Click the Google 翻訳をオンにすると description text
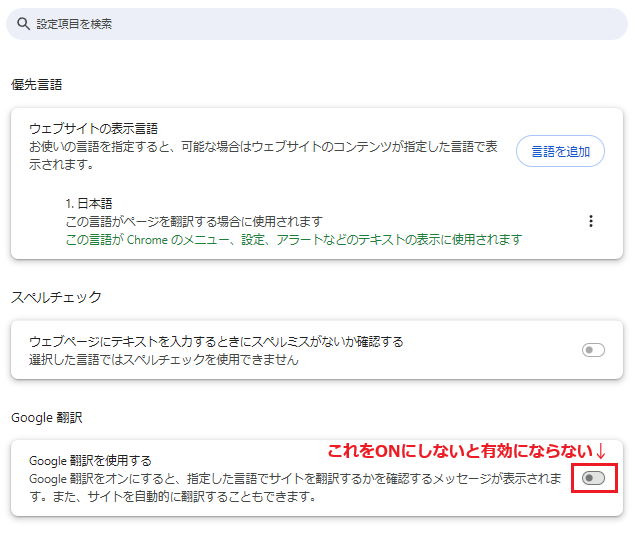This screenshot has height=533, width=634. point(295,487)
